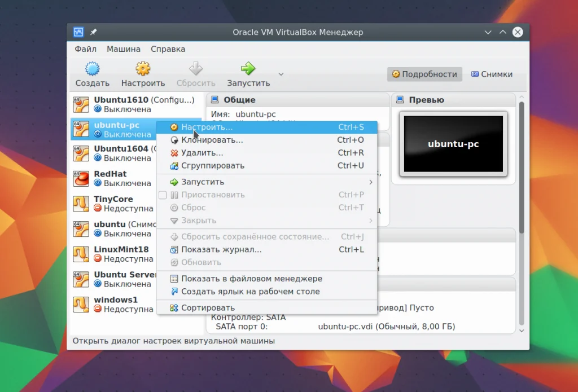Click the Сброс context menu entry

(x=267, y=208)
